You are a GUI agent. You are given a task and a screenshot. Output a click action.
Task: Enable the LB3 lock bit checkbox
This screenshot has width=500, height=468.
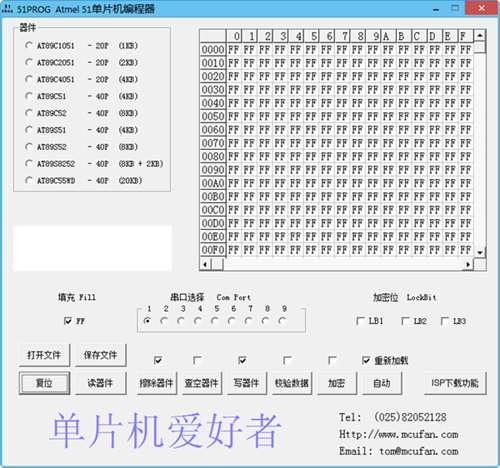[x=445, y=321]
